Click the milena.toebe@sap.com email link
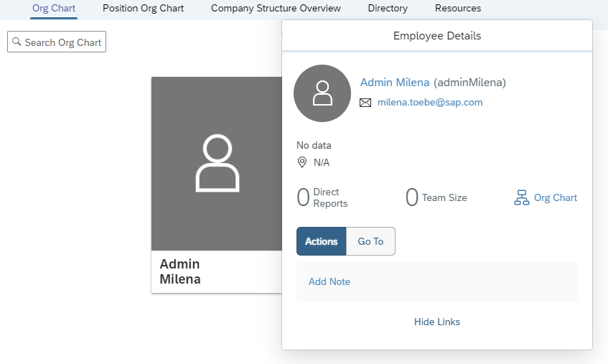Screen dimensions: 608x364 coord(430,103)
